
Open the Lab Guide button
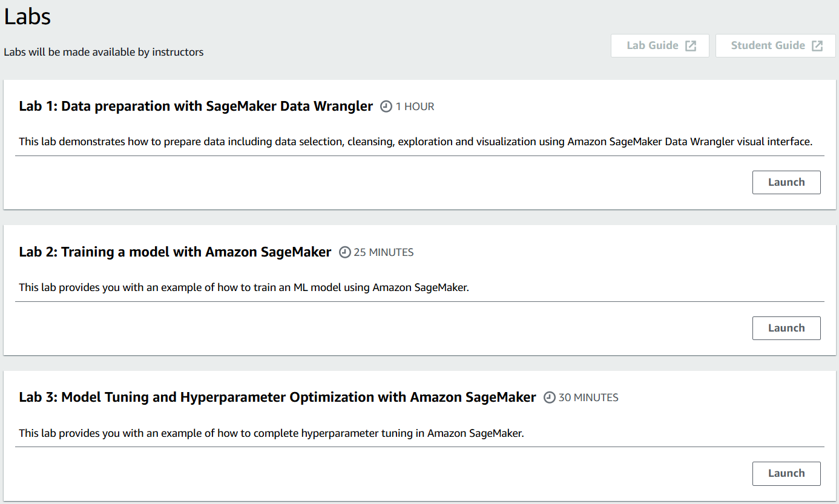[x=660, y=46]
